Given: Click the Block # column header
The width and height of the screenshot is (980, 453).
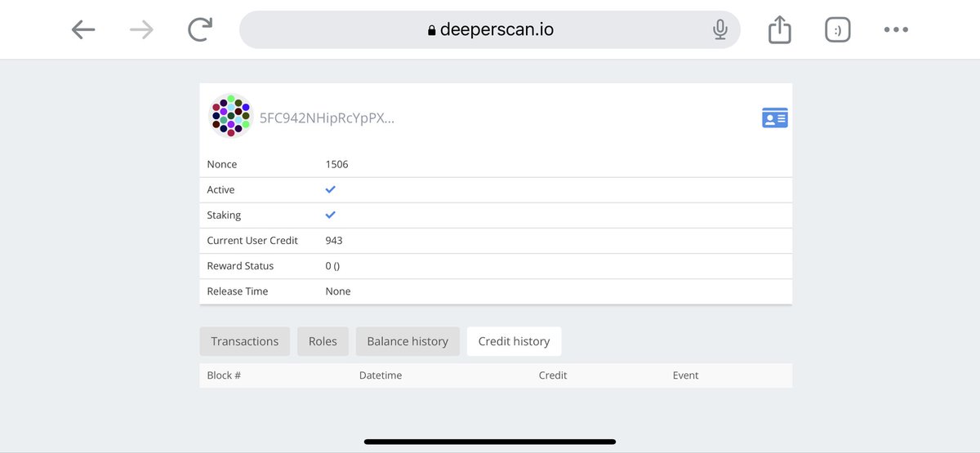Looking at the screenshot, I should [x=224, y=375].
